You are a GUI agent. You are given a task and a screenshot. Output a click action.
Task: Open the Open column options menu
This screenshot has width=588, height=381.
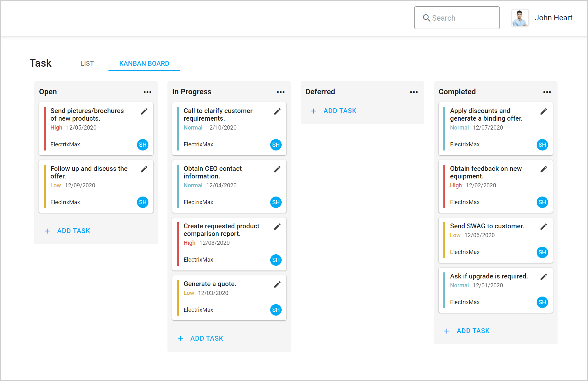coord(147,92)
